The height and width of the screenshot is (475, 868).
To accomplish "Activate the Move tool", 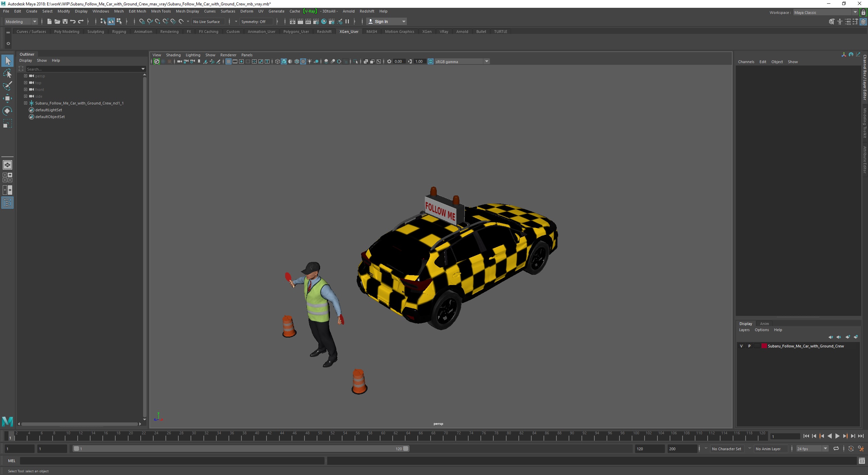I will coord(7,98).
